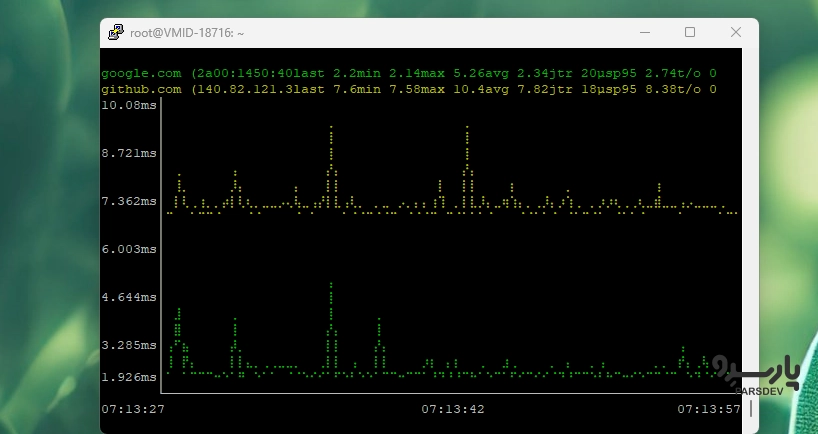Maximize the root@VMID-18716 terminal window

(689, 33)
